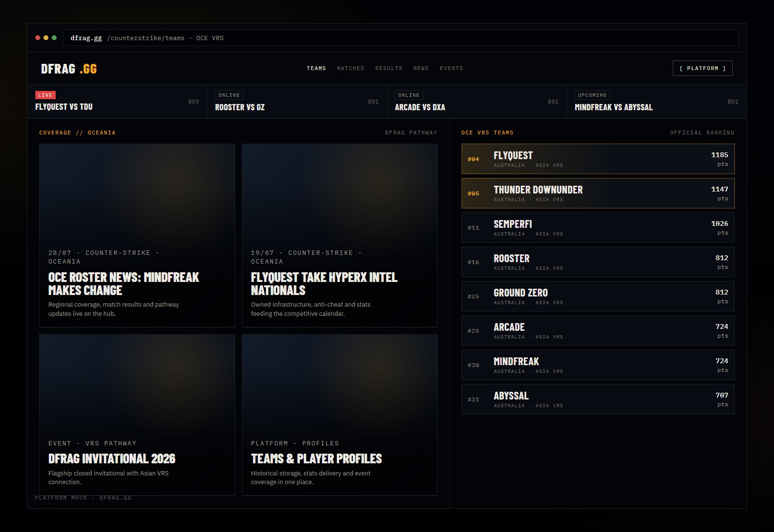Image resolution: width=774 pixels, height=532 pixels.
Task: Open the MINDFREAK VS ABYSSAL upcoming match
Action: pos(656,102)
